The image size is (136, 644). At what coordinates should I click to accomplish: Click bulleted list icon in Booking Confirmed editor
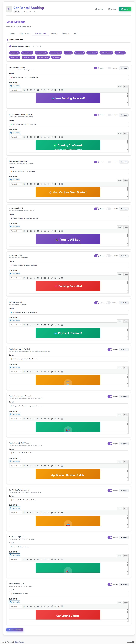[x=31, y=231]
